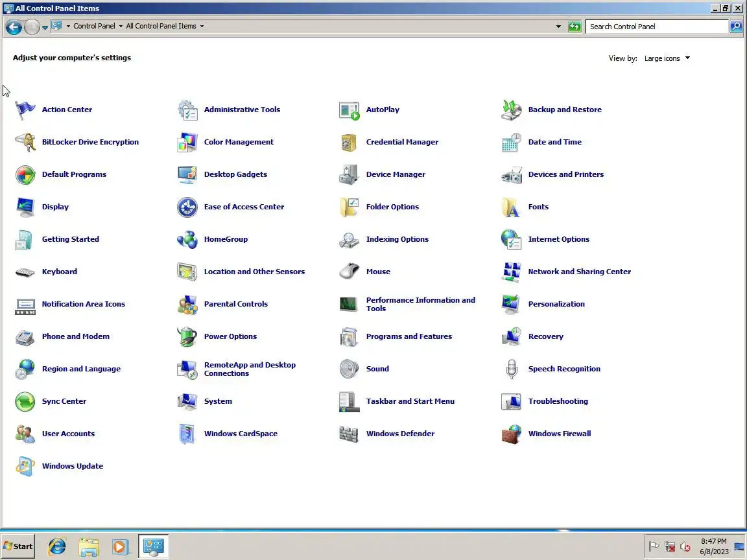Open the HomeGroup spheres icon
The width and height of the screenshot is (747, 560).
tap(187, 240)
